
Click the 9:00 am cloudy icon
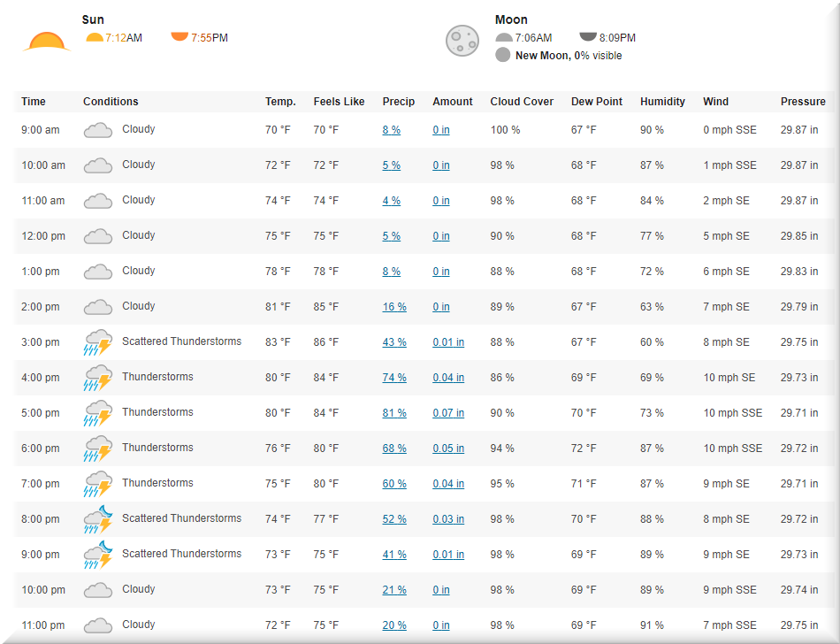pos(97,130)
